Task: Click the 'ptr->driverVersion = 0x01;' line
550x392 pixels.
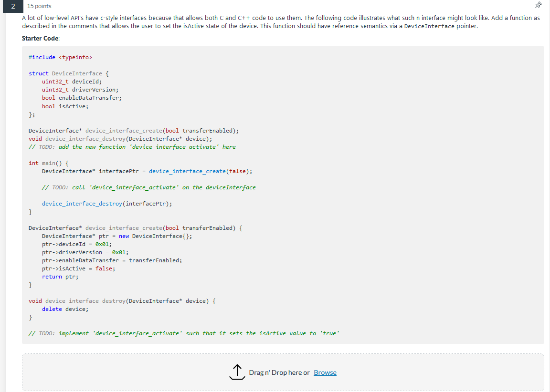Action: click(x=85, y=252)
